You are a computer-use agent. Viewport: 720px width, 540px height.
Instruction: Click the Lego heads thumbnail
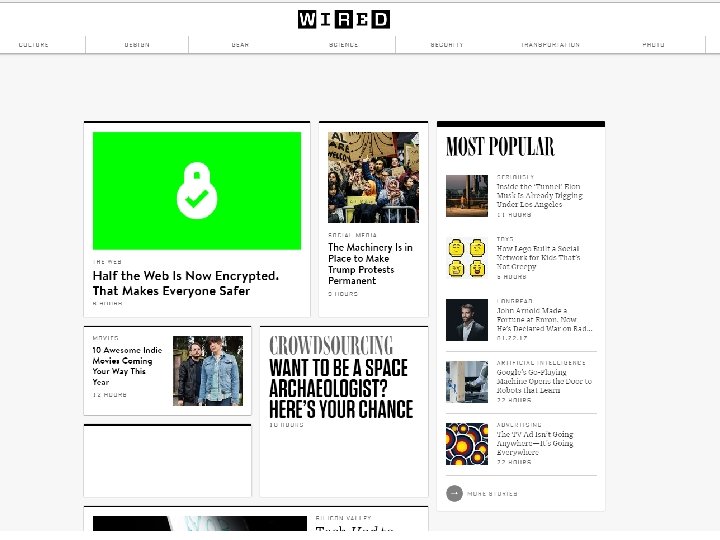click(467, 258)
